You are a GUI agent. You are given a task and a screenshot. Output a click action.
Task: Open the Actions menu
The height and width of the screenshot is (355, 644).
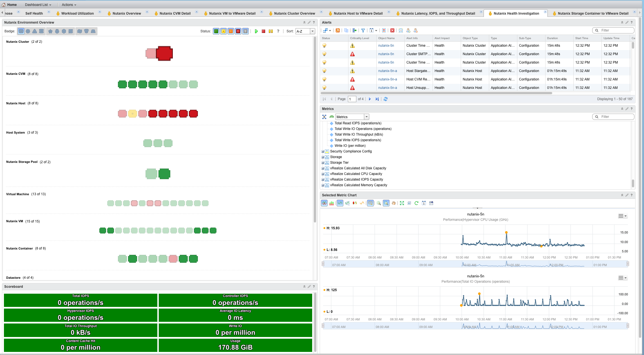click(69, 5)
